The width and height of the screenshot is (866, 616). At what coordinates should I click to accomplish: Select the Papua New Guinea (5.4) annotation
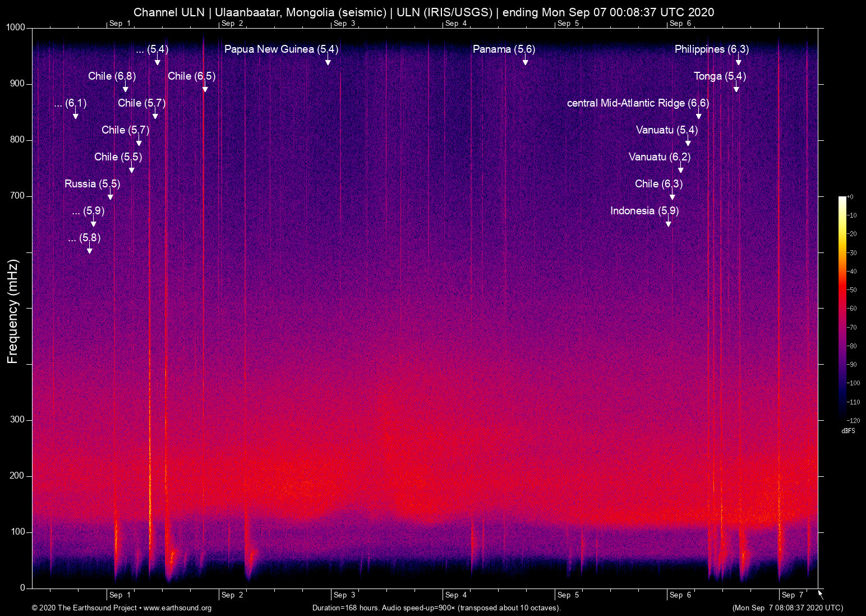[x=282, y=49]
